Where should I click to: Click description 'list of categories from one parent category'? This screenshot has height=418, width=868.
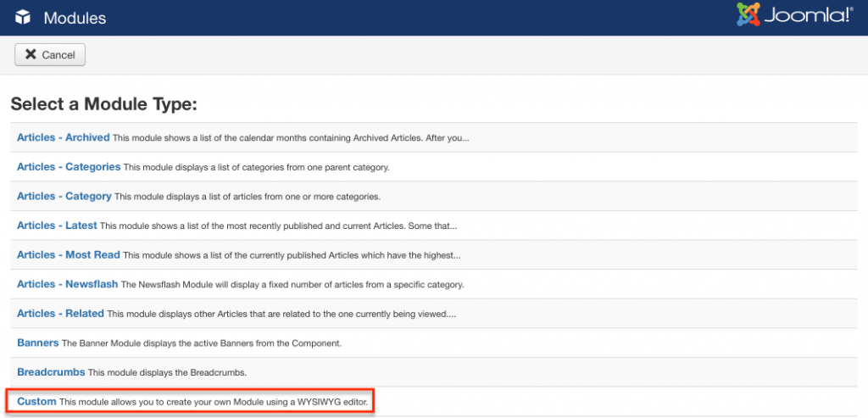tap(257, 167)
